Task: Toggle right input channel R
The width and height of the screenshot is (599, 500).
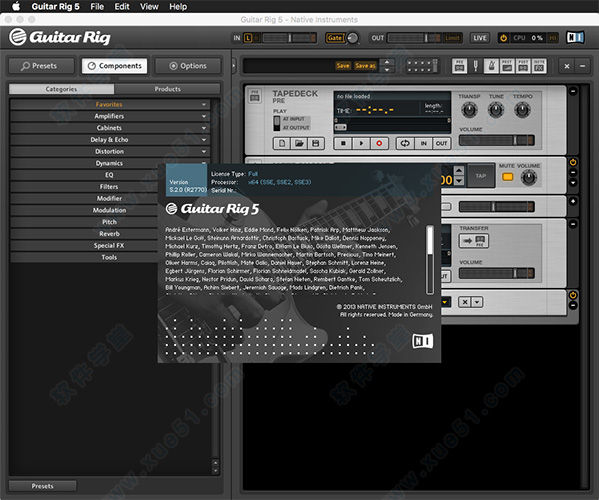Action: pos(256,38)
